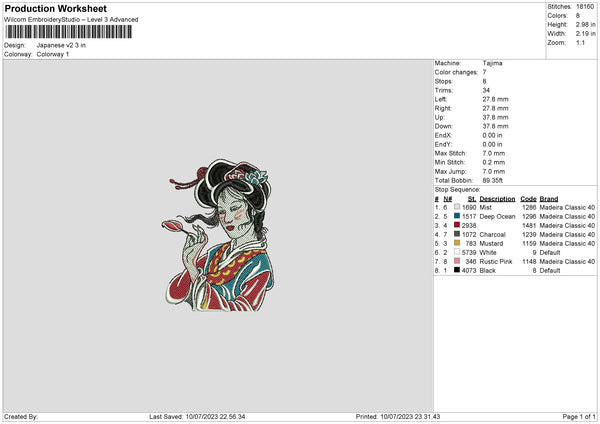Image resolution: width=600 pixels, height=424 pixels.
Task: Click the White color swatch
Action: 457,252
